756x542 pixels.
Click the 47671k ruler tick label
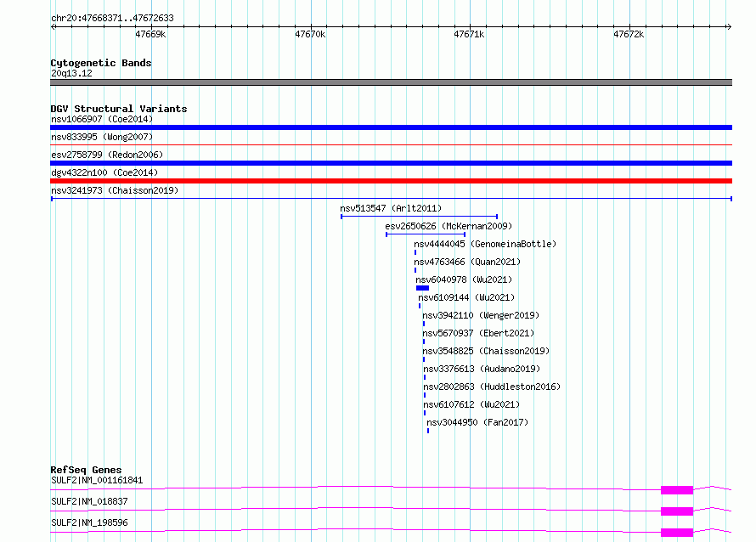(x=469, y=34)
